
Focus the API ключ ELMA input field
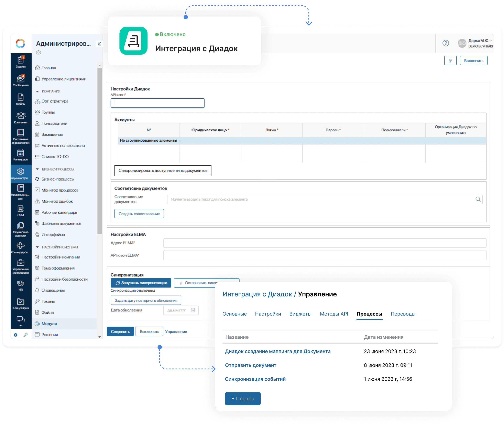[x=325, y=255]
